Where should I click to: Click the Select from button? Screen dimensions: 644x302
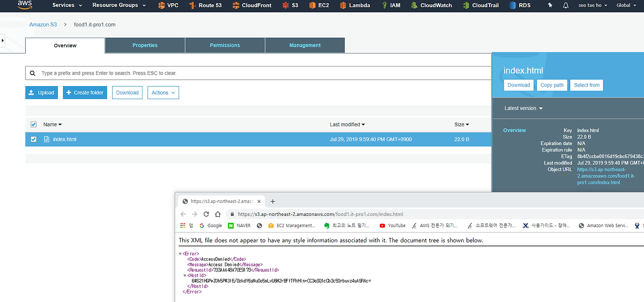click(x=587, y=85)
